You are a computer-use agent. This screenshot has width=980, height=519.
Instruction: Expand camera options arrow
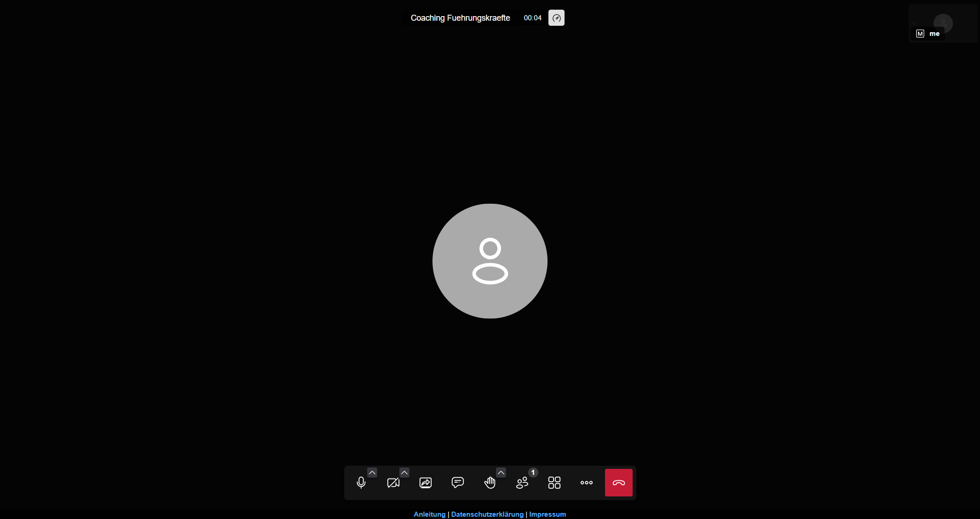point(404,473)
